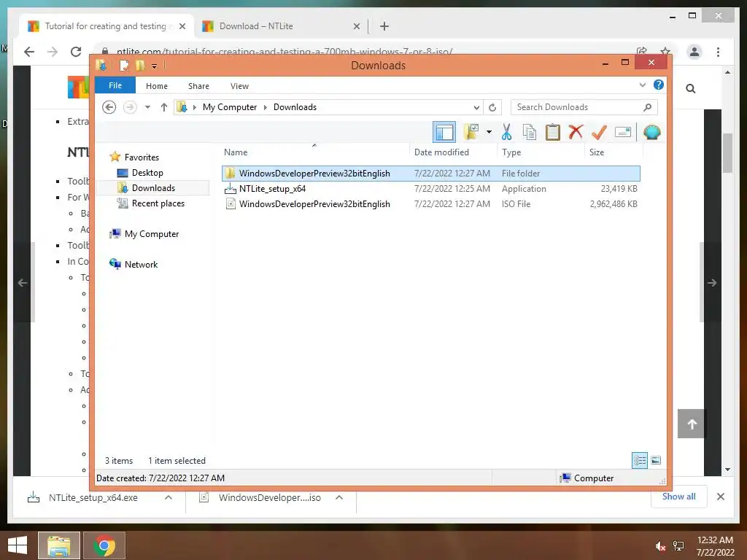Open the Chrome profile avatar
The width and height of the screenshot is (747, 560).
pos(694,52)
